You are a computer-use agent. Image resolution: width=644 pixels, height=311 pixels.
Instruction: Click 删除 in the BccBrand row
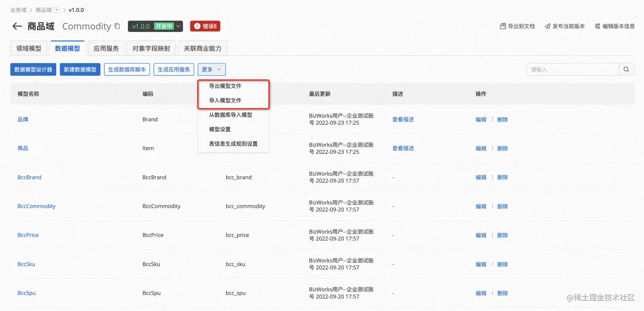coord(503,177)
